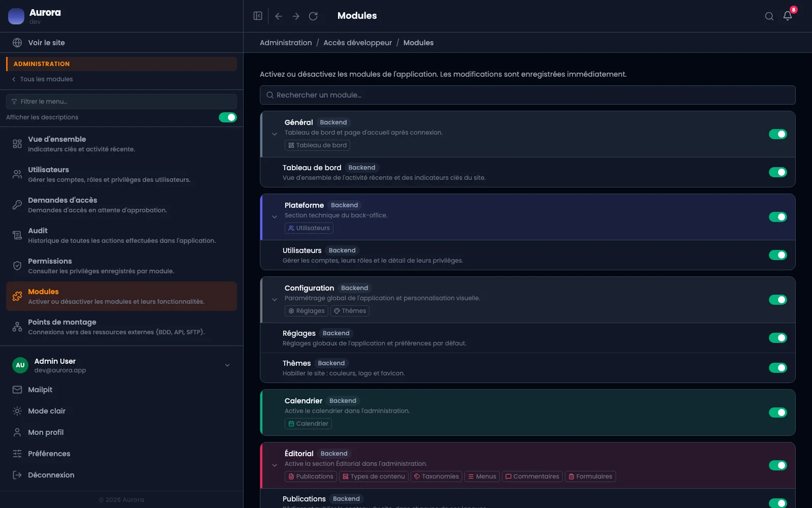
Task: Click the Formulaires tag under Éditorial
Action: [x=590, y=477]
